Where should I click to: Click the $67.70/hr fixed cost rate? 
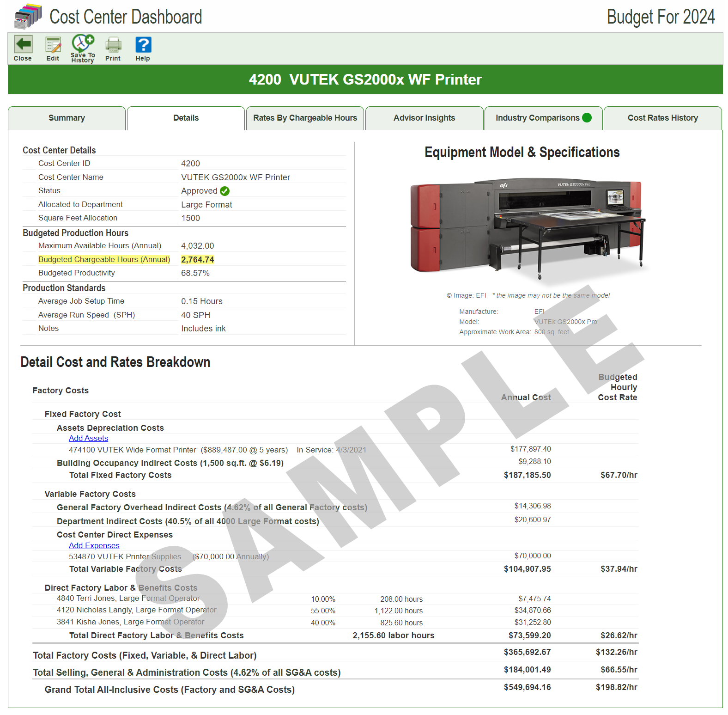click(x=619, y=475)
